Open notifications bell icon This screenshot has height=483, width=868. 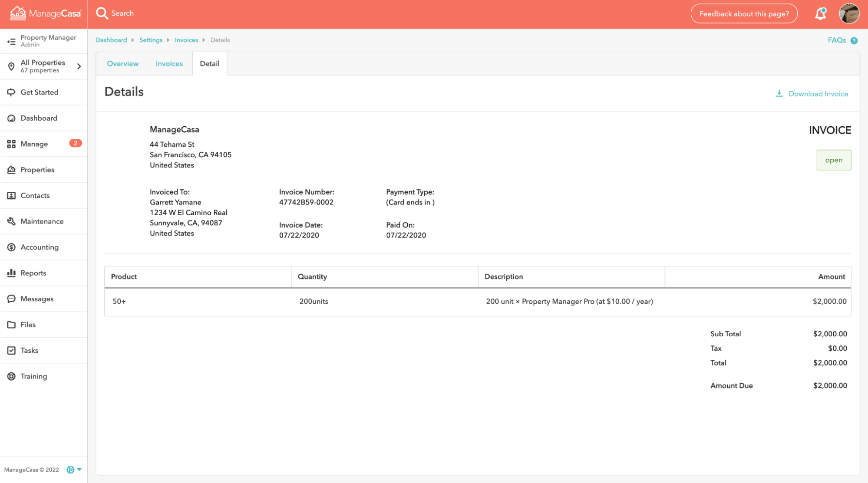coord(820,14)
